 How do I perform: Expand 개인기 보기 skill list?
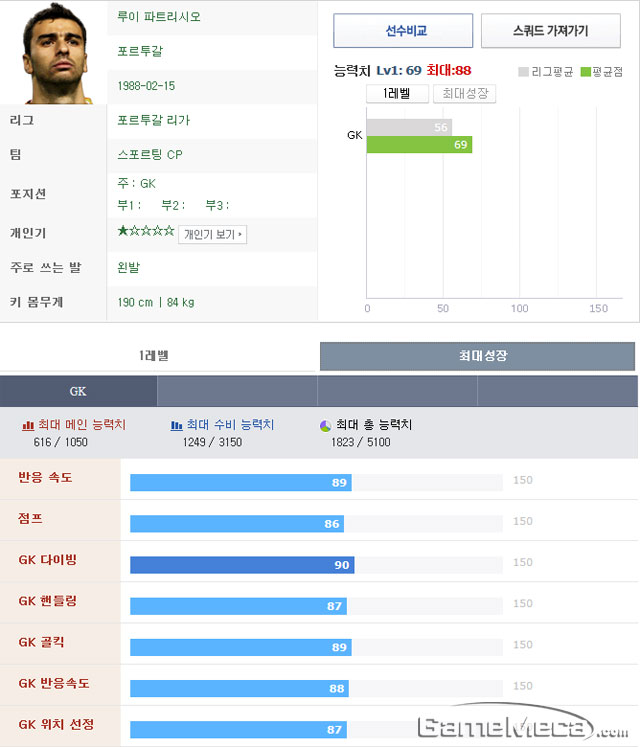pyautogui.click(x=213, y=234)
